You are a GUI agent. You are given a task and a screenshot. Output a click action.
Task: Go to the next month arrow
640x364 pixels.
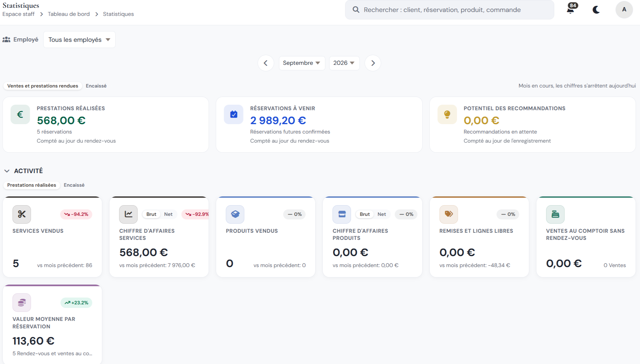click(x=373, y=63)
